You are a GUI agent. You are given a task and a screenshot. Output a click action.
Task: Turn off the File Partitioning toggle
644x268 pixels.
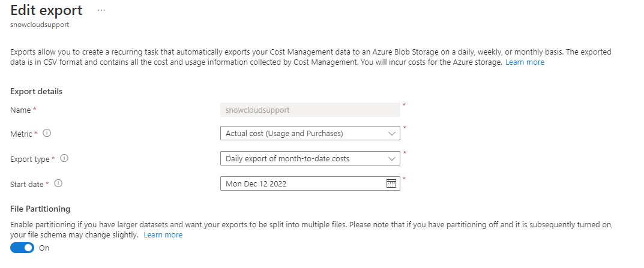tap(22, 248)
